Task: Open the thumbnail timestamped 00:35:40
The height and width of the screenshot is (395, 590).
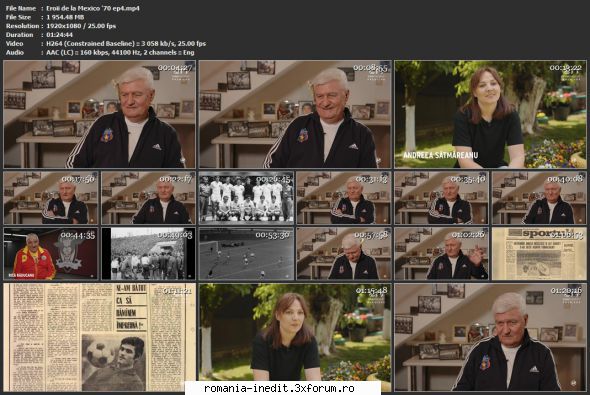Action: [x=441, y=198]
